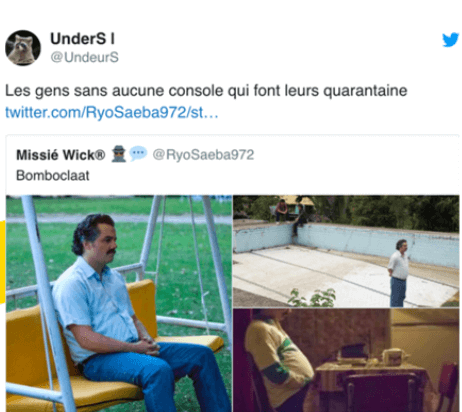The image size is (462, 412).
Task: Click the speech bubble emoji icon
Action: 138,153
